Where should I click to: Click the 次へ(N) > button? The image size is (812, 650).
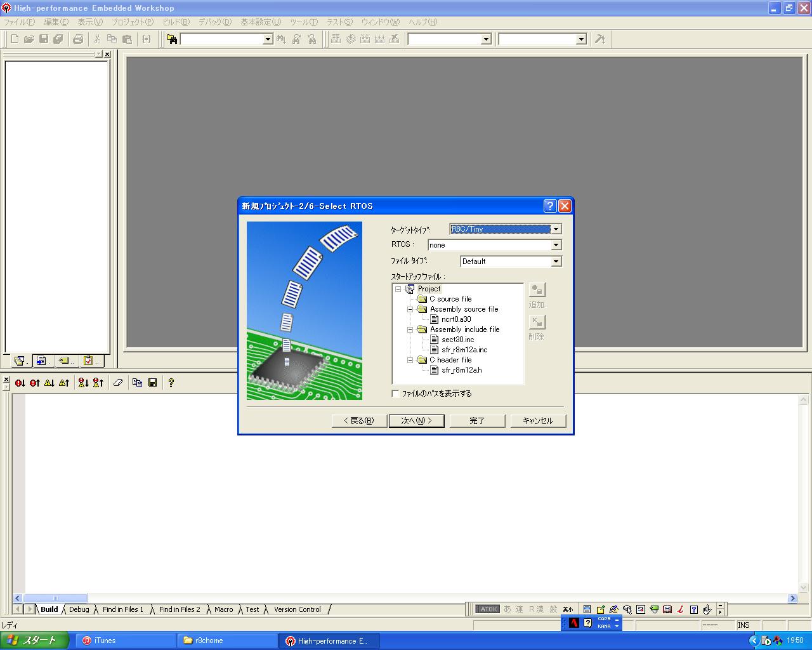pyautogui.click(x=416, y=421)
